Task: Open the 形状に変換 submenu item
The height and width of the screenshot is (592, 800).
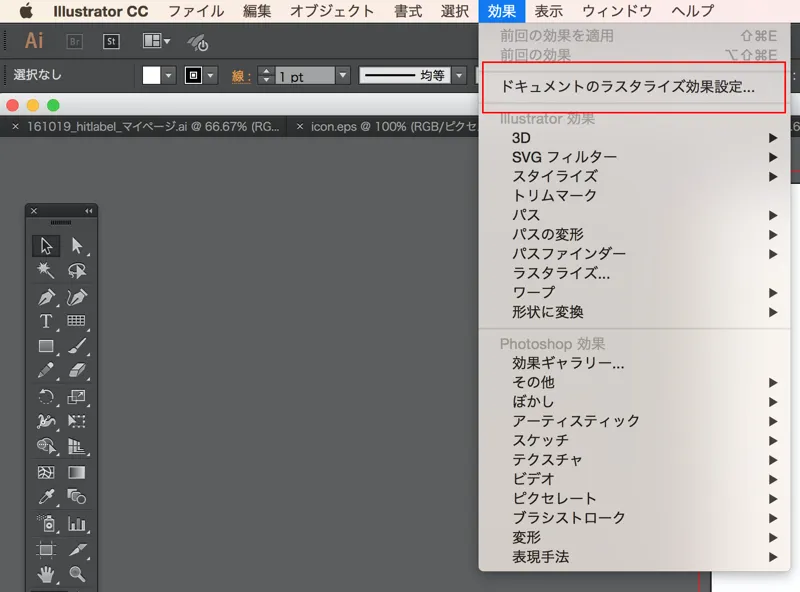Action: click(634, 312)
